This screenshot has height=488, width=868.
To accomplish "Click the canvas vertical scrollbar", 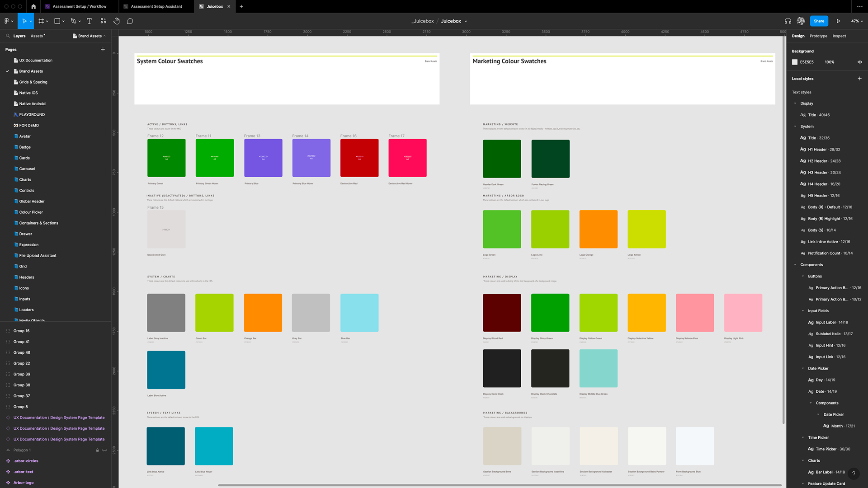I will (x=784, y=230).
